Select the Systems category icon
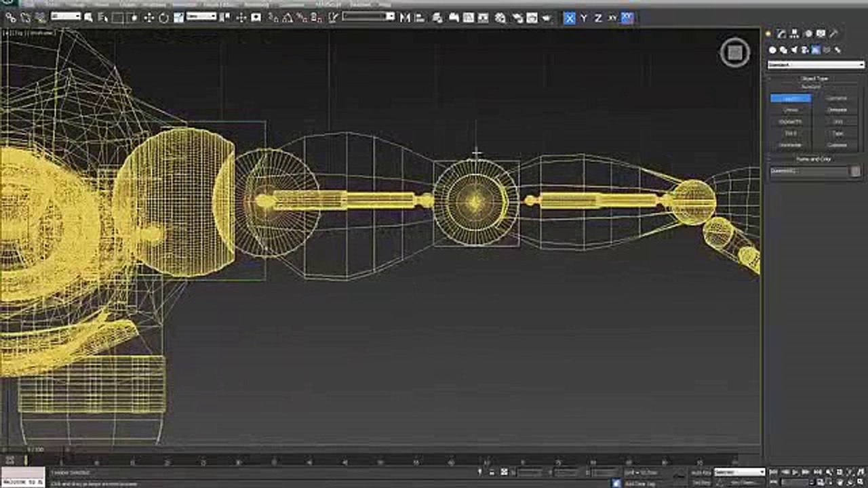 (x=837, y=49)
